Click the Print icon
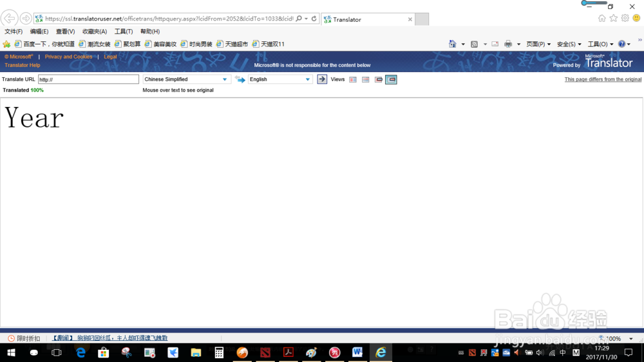Image resolution: width=644 pixels, height=362 pixels. coord(508,44)
